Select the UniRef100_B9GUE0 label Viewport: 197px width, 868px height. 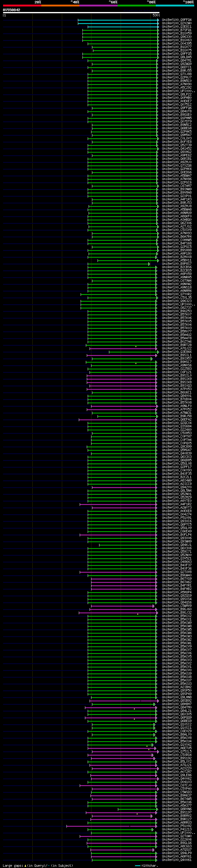[x=176, y=115]
